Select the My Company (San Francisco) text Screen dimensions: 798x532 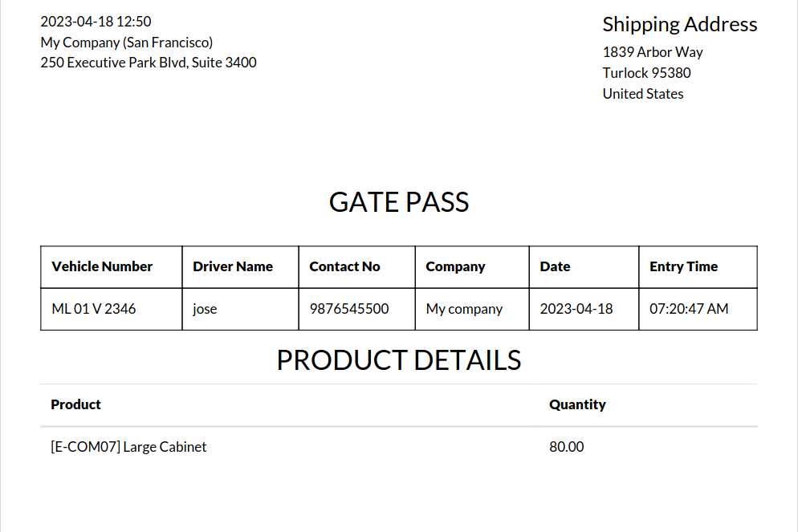click(126, 43)
